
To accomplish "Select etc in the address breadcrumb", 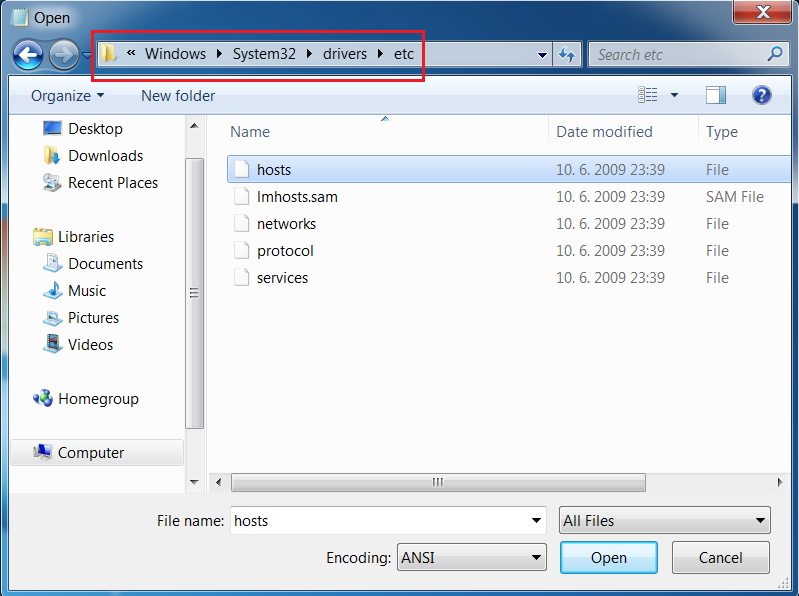I will (x=404, y=53).
